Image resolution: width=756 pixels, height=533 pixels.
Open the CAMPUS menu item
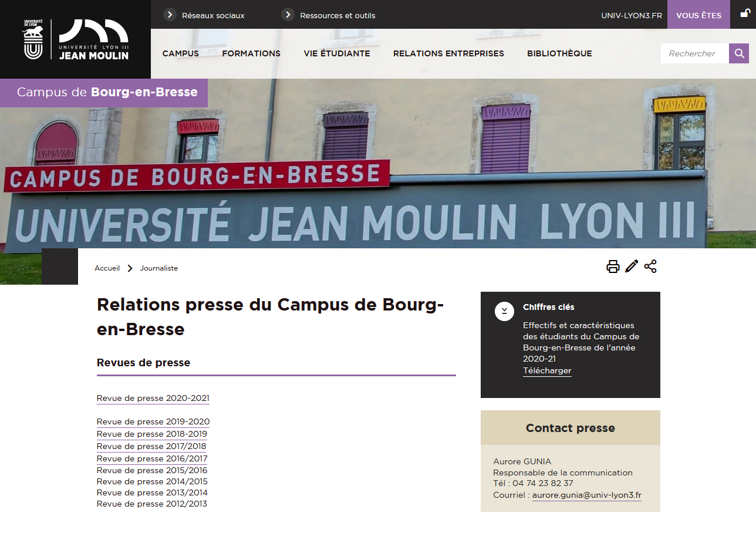tap(181, 53)
